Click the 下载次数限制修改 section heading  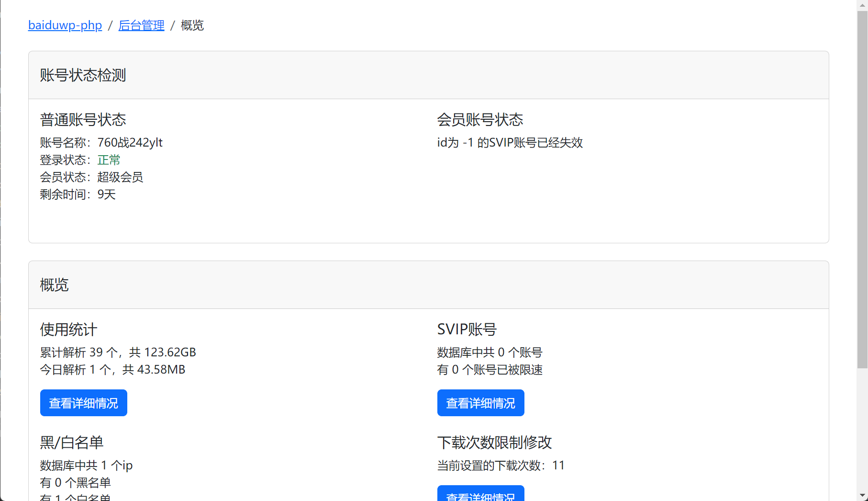[495, 443]
